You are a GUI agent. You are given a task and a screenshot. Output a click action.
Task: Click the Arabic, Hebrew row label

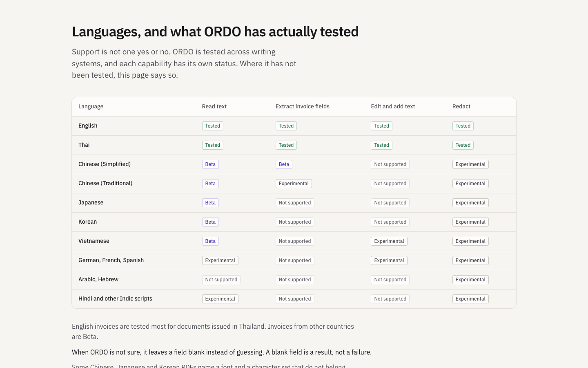click(x=98, y=279)
